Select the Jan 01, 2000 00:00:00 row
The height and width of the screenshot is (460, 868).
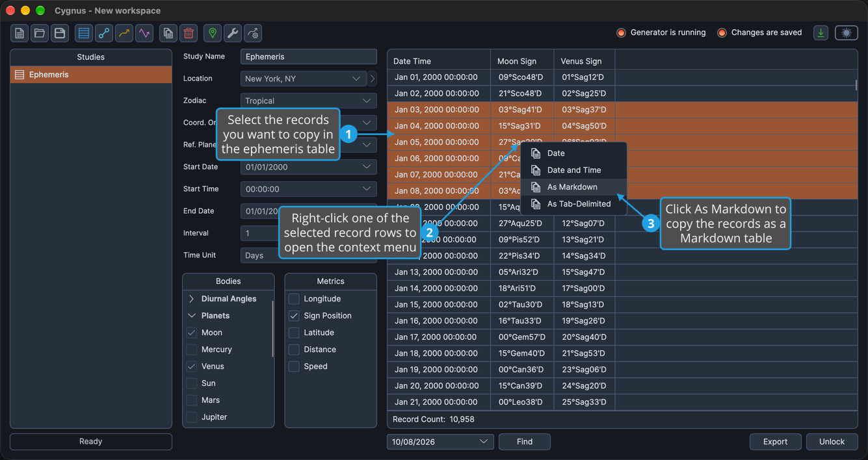[622, 77]
